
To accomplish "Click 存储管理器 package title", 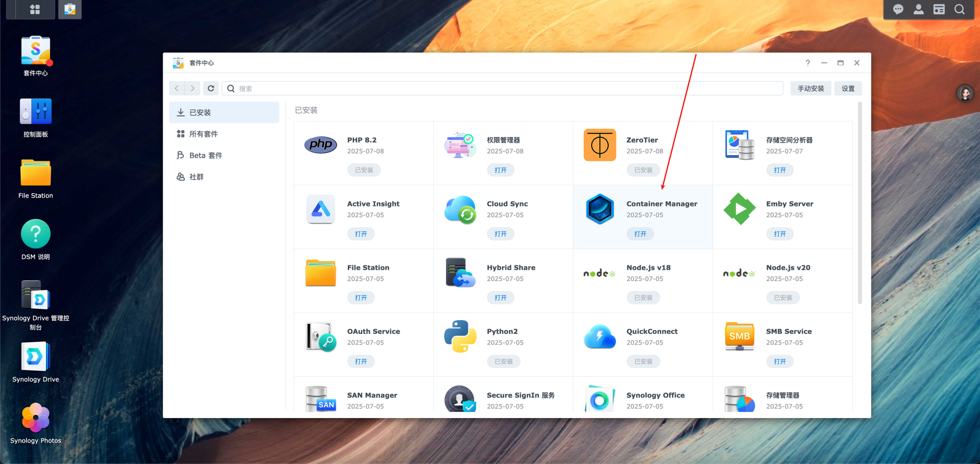I will (782, 395).
